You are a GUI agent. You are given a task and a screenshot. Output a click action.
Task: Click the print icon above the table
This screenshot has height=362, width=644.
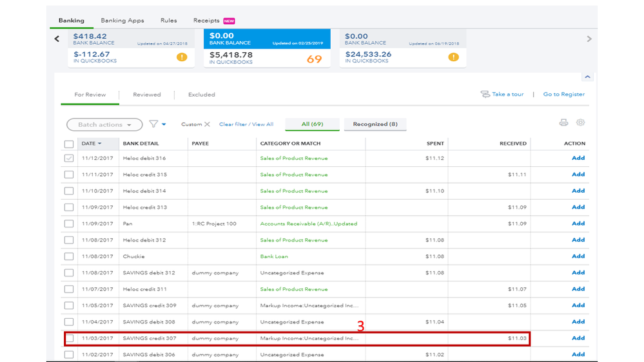pos(563,122)
